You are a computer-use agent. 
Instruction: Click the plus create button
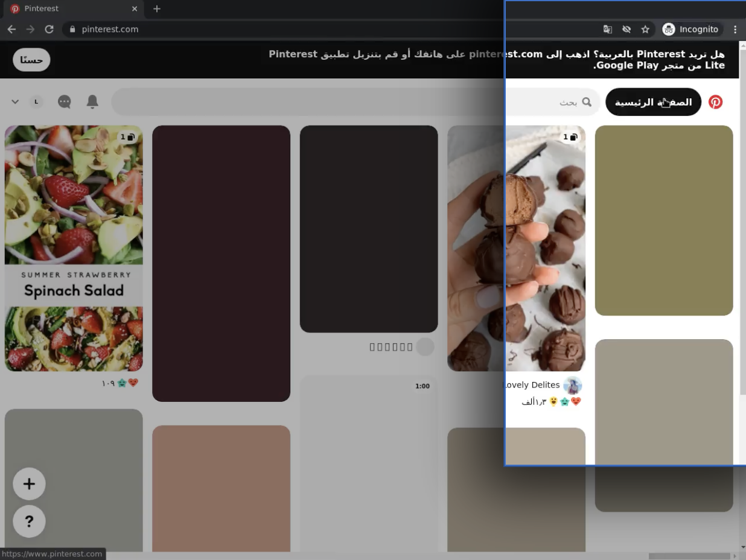tap(29, 484)
